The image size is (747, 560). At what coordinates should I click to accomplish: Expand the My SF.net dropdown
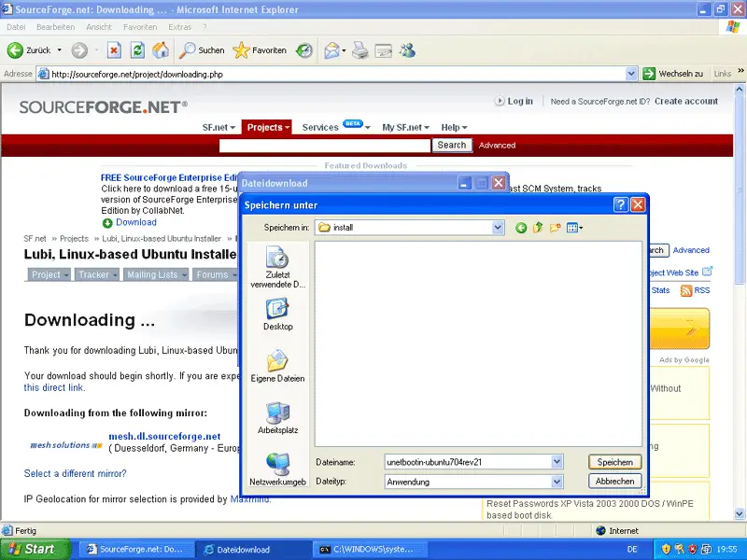coord(427,128)
